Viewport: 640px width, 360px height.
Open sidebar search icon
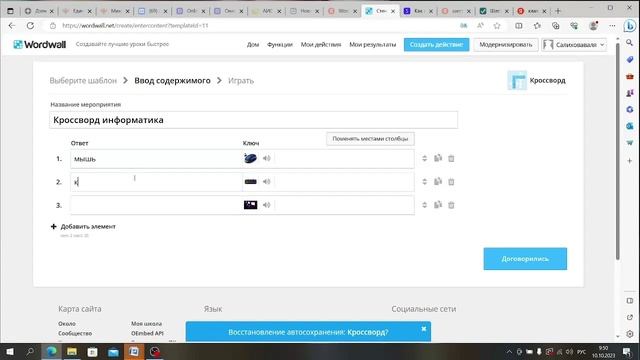pos(629,42)
